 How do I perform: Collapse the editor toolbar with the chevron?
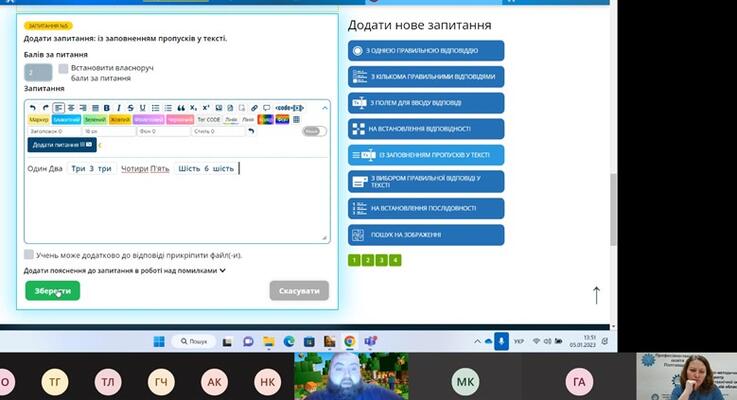[324, 108]
